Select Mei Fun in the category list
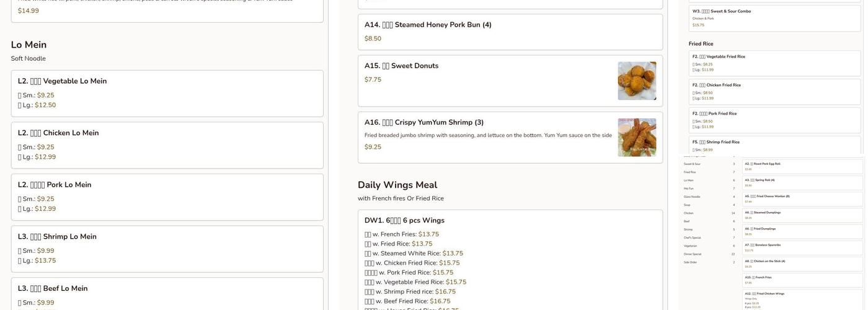 [688, 188]
